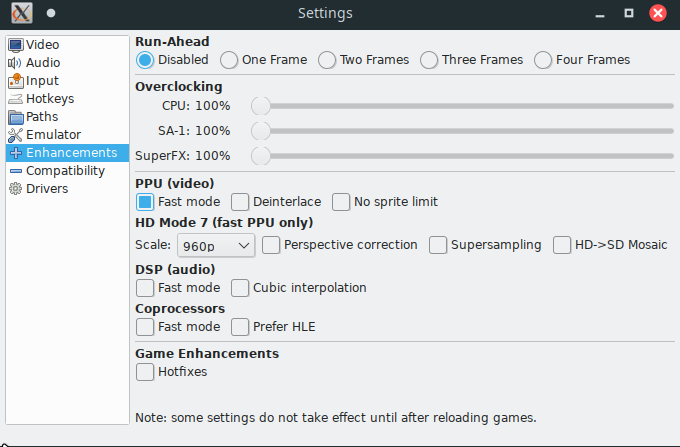Open the Video settings monitor icon
Viewport: 680px width, 447px height.
pos(16,45)
